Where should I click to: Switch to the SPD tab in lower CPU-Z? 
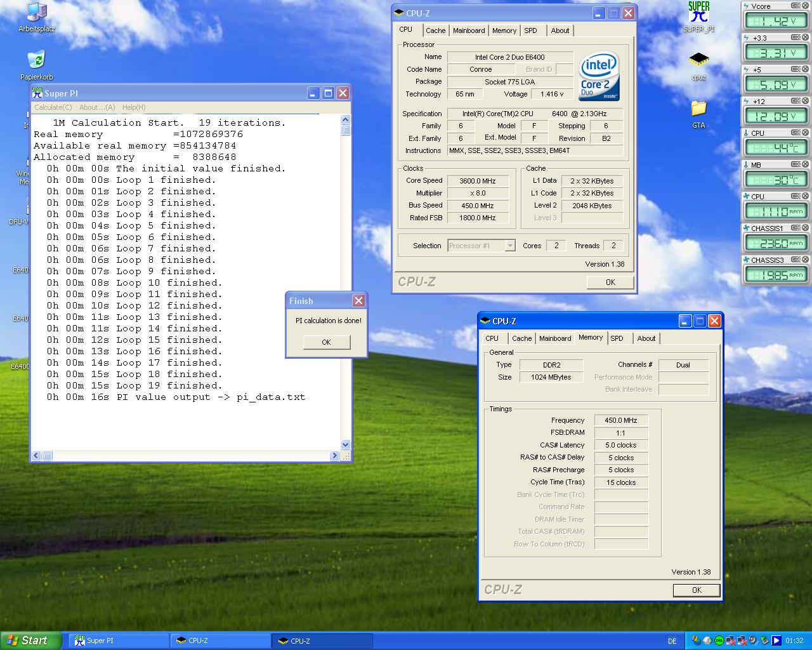pyautogui.click(x=617, y=338)
